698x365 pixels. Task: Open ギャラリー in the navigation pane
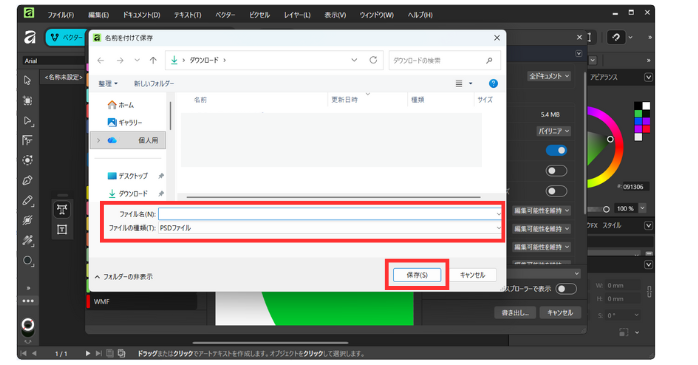(125, 122)
